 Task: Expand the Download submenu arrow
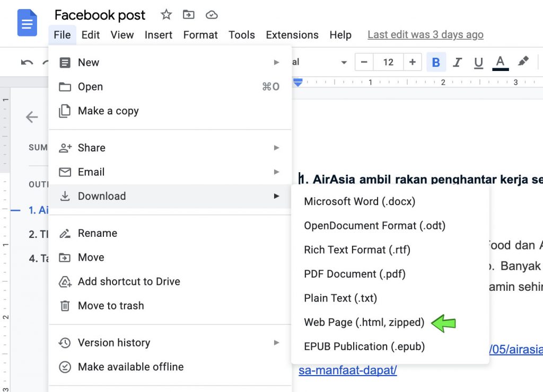[x=276, y=196]
